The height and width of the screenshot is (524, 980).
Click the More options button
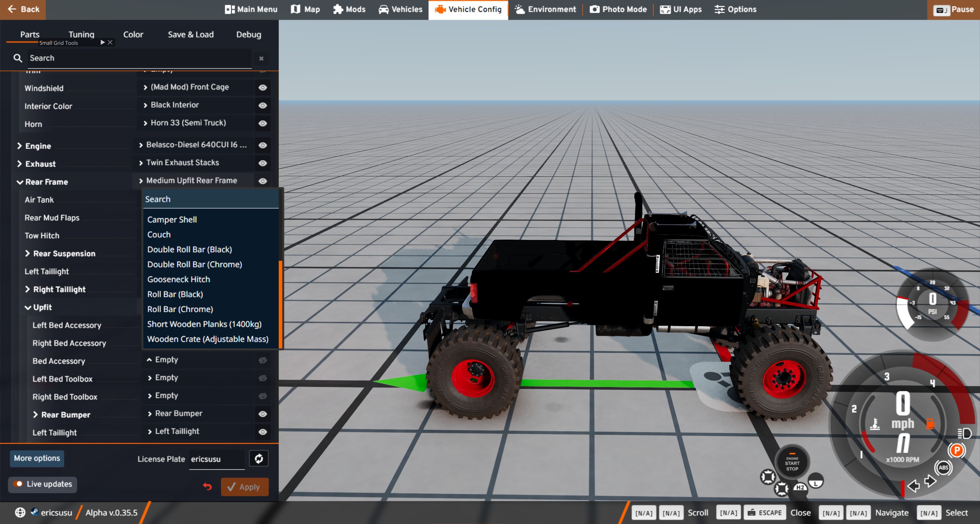click(x=37, y=458)
